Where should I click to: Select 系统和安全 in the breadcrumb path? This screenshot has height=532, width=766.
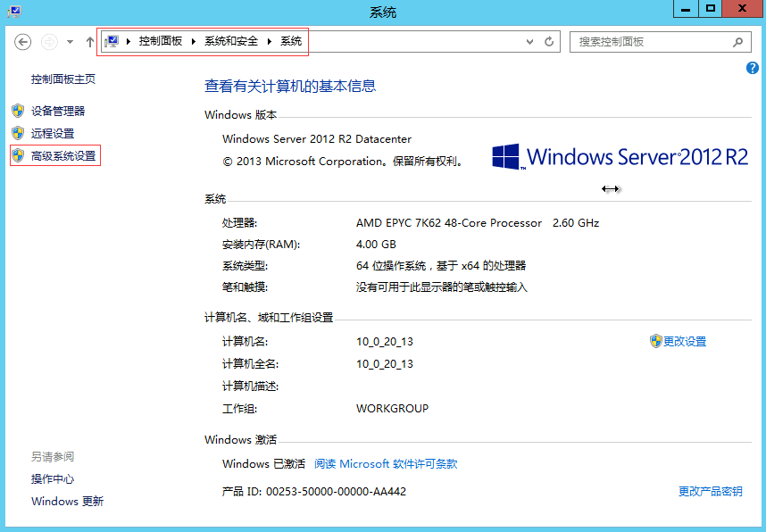point(231,42)
